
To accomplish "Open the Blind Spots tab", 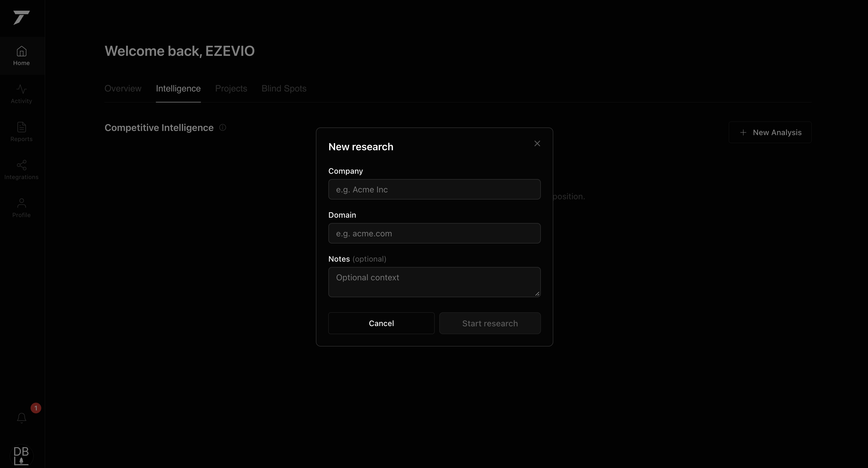I will [284, 88].
